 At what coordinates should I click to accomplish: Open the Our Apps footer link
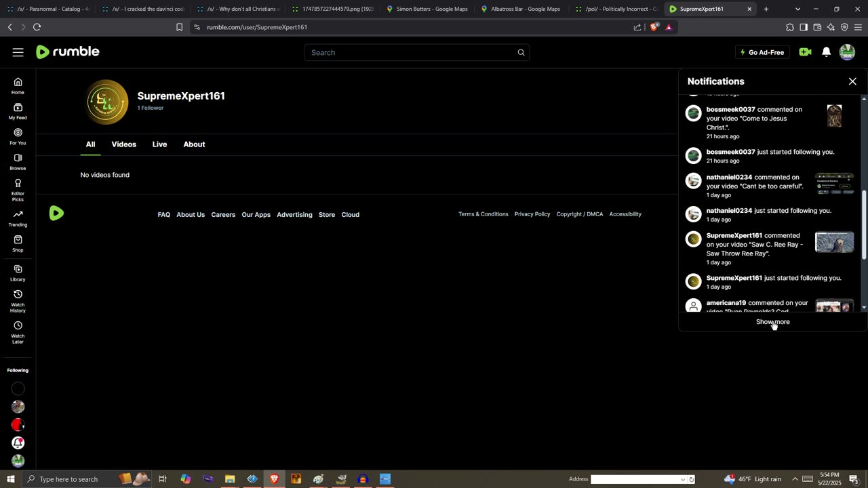(256, 215)
